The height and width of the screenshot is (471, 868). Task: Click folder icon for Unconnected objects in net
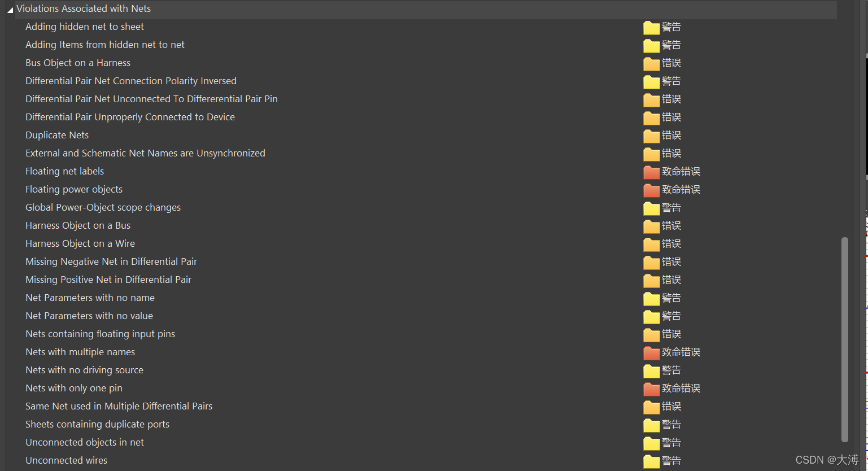pyautogui.click(x=651, y=443)
